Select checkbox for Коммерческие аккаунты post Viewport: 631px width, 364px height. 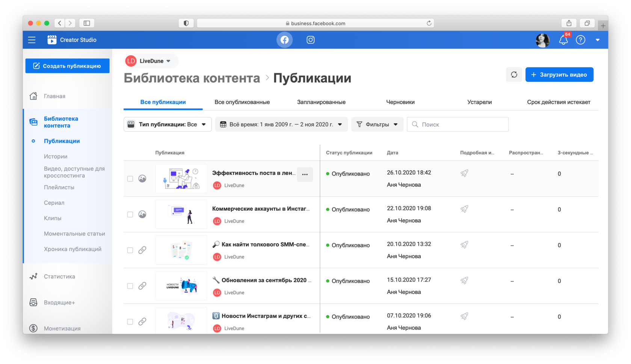tap(130, 214)
